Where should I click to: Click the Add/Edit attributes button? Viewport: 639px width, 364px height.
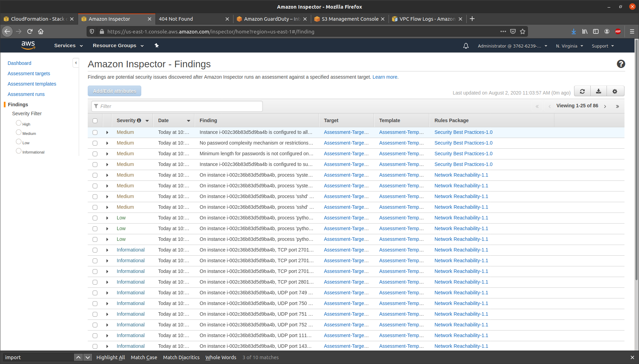(114, 91)
